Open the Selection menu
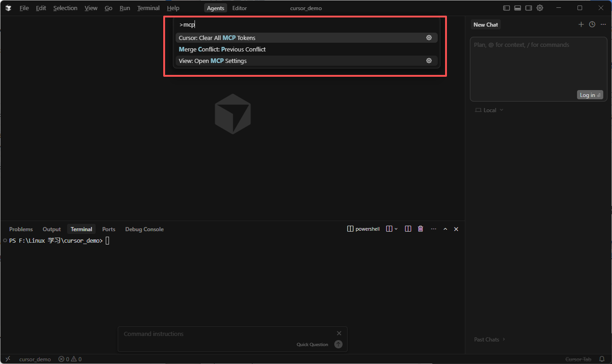612x364 pixels. pos(65,8)
